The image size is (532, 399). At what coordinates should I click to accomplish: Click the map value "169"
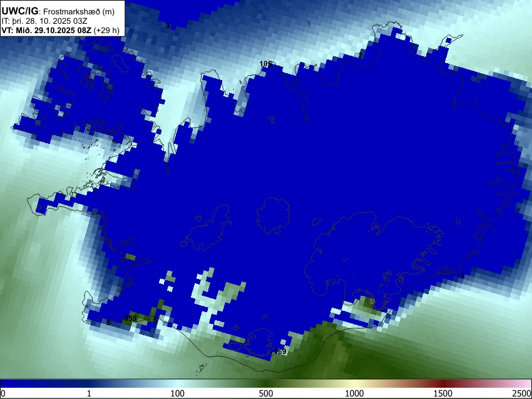tap(280, 351)
